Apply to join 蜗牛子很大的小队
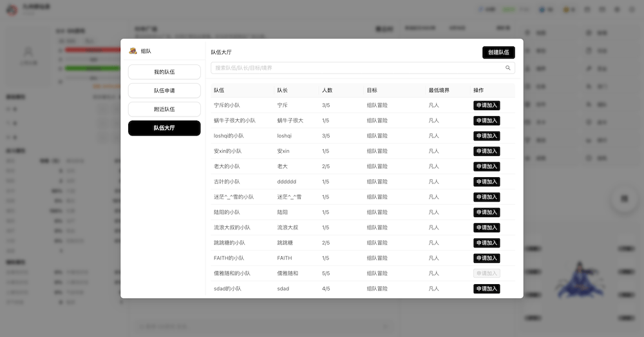The image size is (644, 337). coord(486,120)
